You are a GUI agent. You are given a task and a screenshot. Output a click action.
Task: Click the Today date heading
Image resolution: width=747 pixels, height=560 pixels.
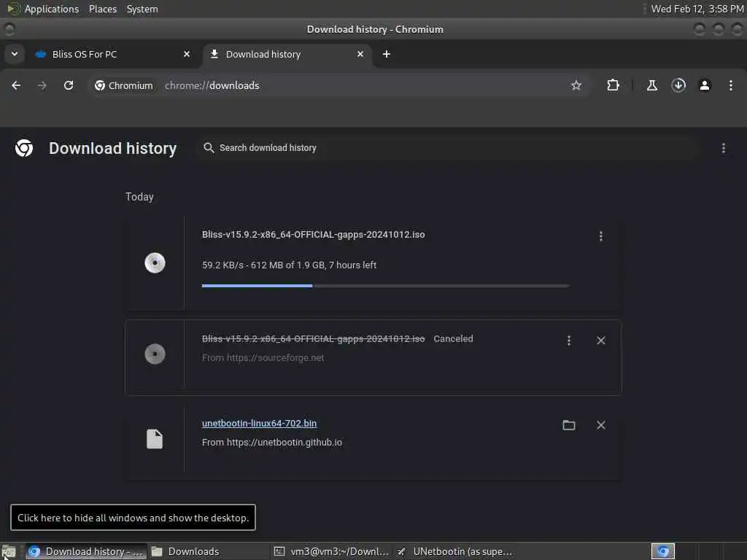coord(139,197)
